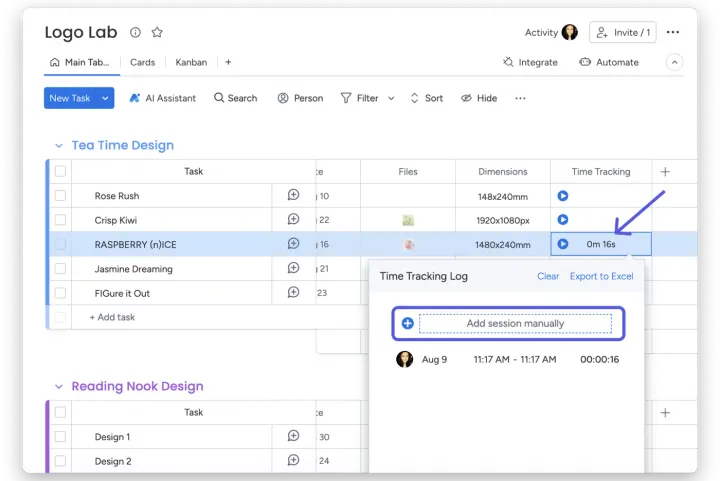Image resolution: width=720 pixels, height=481 pixels.
Task: Open Hide columns menu
Action: click(x=479, y=98)
